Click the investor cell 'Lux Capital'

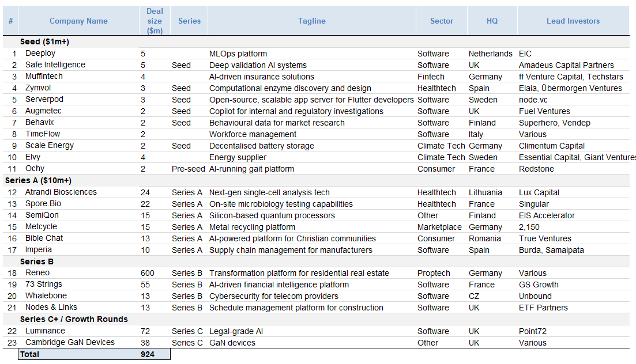(x=539, y=192)
